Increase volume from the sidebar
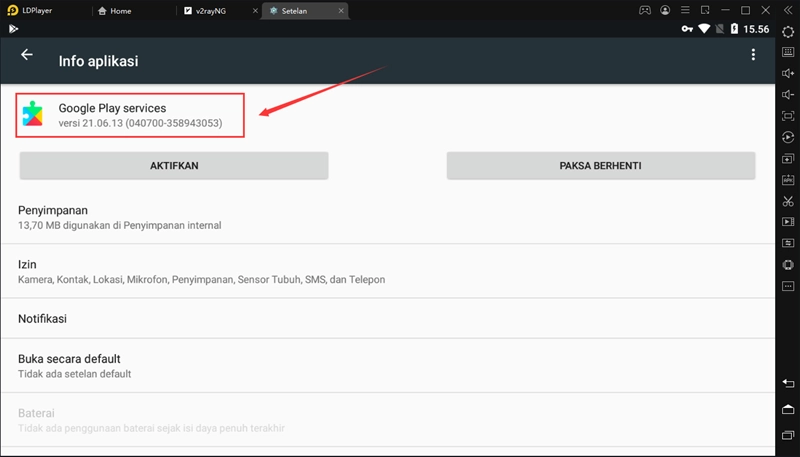The image size is (800, 457). [788, 73]
